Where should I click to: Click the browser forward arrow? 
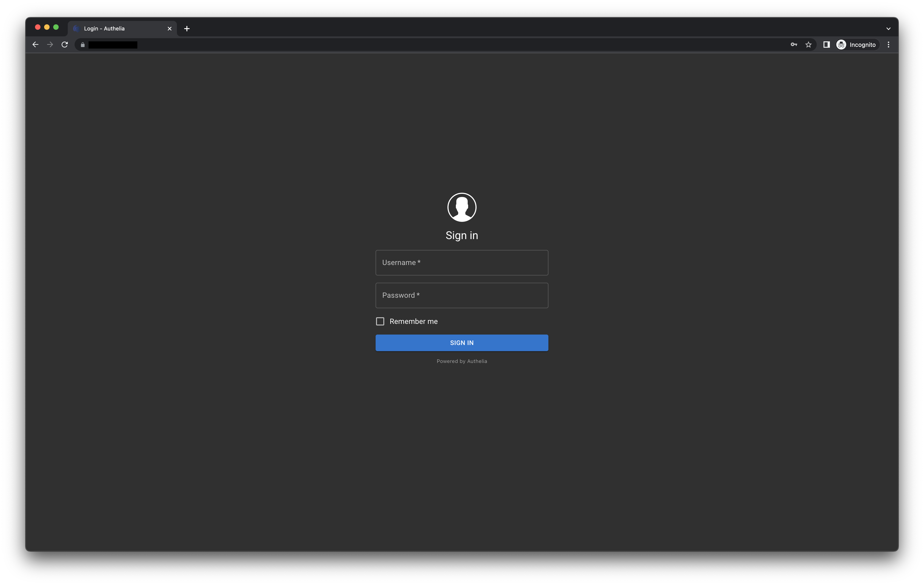pyautogui.click(x=50, y=45)
